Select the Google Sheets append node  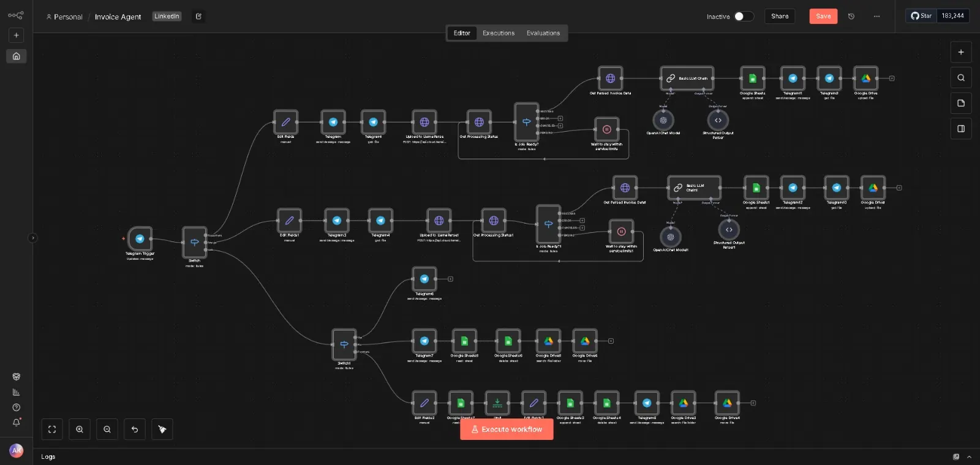[752, 78]
